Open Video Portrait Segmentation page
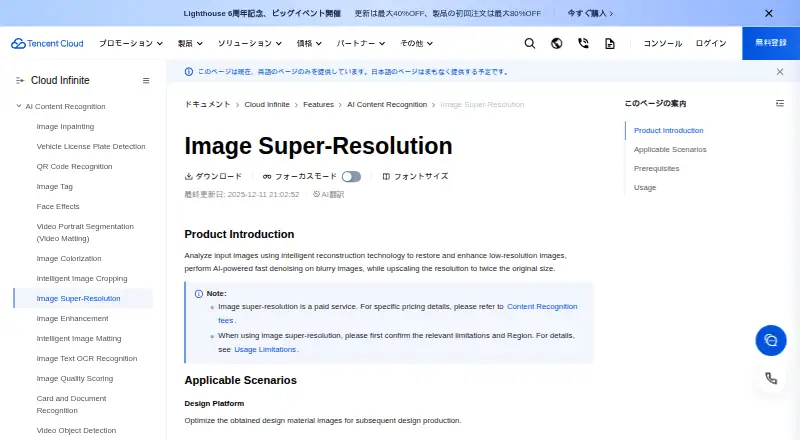Viewport: 800px width, 440px height. coord(85,232)
